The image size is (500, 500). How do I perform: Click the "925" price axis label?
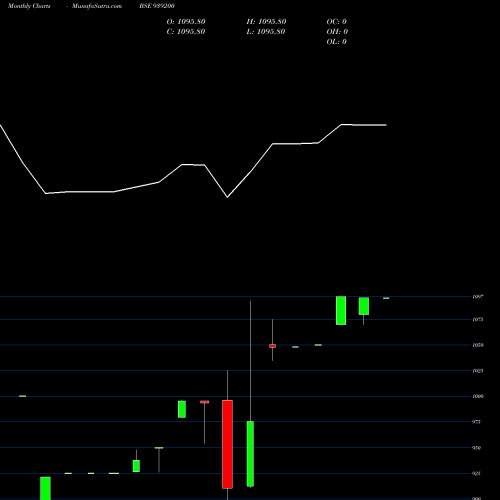pyautogui.click(x=477, y=473)
